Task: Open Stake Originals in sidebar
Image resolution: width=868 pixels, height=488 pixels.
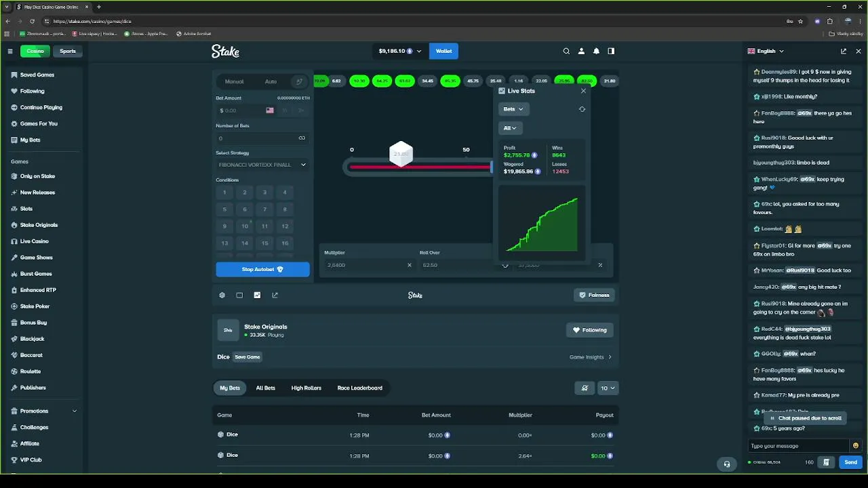Action: click(39, 225)
